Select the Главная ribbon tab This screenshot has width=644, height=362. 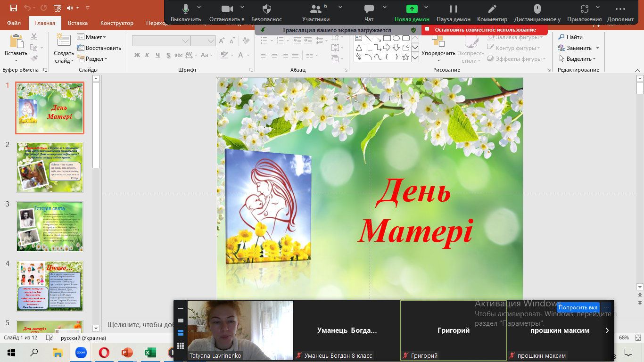[x=45, y=23]
